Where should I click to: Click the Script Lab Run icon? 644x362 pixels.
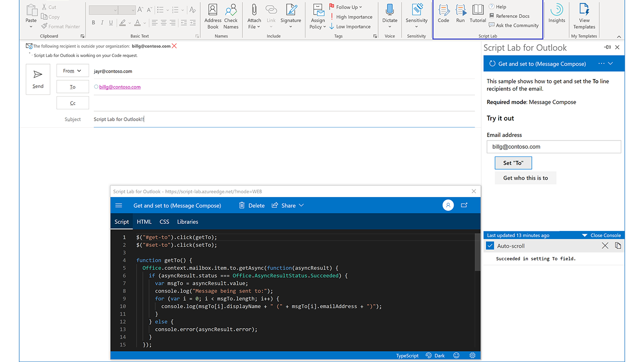(461, 9)
